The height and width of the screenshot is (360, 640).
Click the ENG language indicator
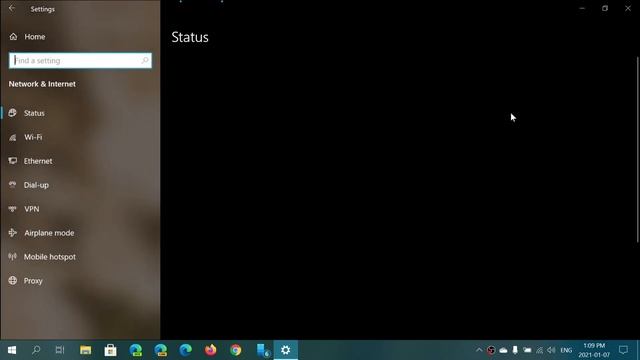[x=566, y=350]
